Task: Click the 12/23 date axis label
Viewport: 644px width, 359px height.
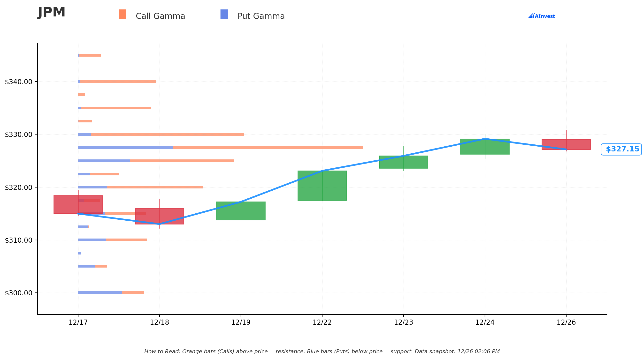Action: click(x=404, y=322)
